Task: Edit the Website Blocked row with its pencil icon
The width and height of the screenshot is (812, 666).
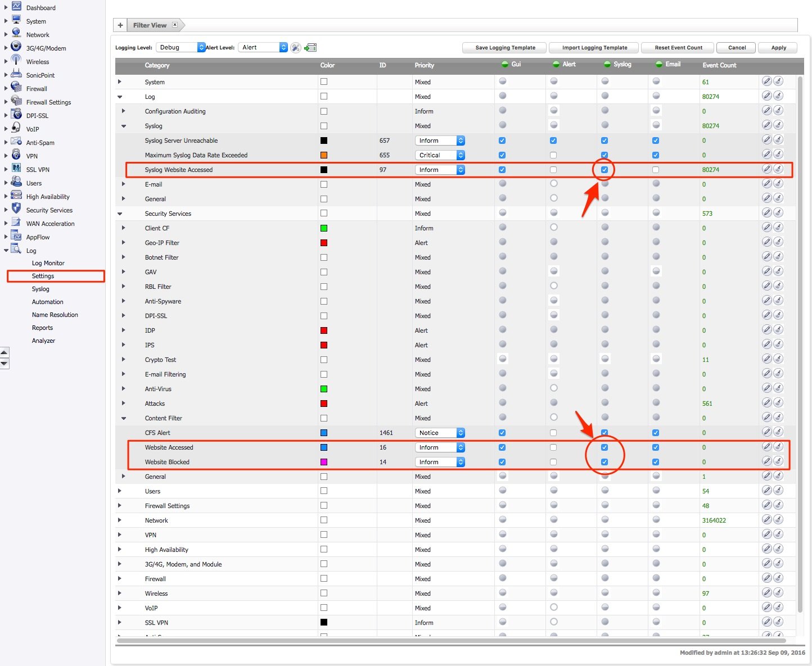Action: point(766,461)
